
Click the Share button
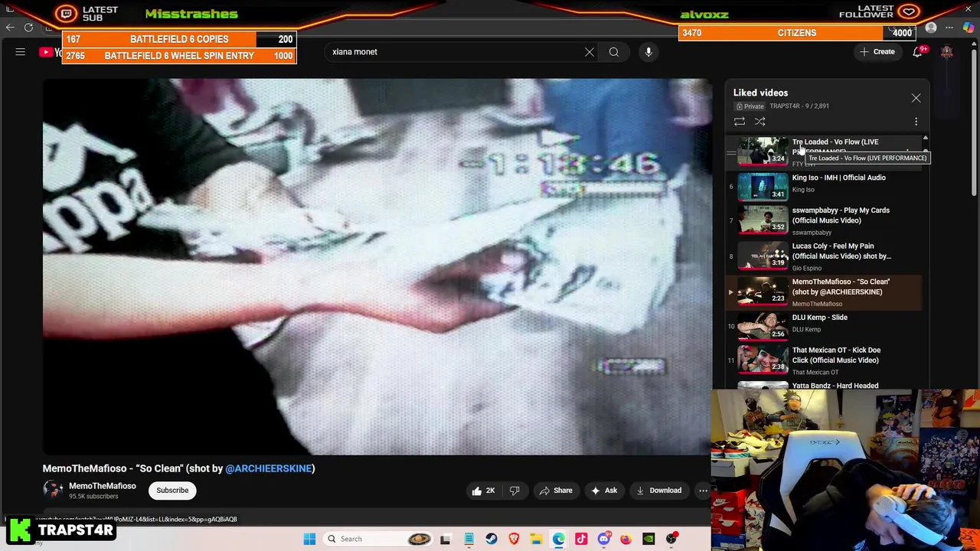tap(555, 491)
